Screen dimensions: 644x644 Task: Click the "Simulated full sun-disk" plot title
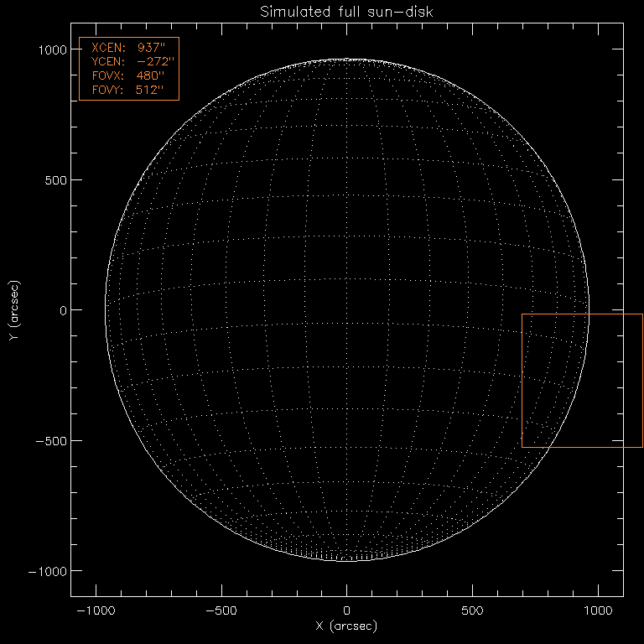click(347, 12)
